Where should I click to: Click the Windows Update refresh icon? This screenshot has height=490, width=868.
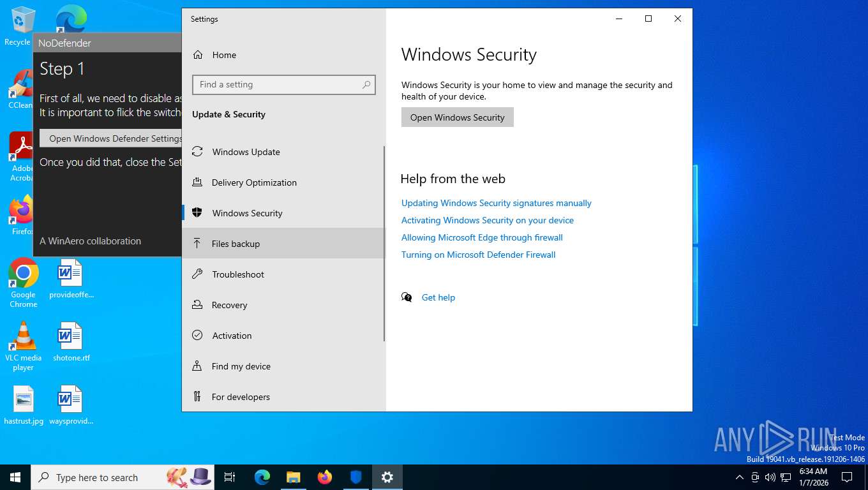coord(197,152)
